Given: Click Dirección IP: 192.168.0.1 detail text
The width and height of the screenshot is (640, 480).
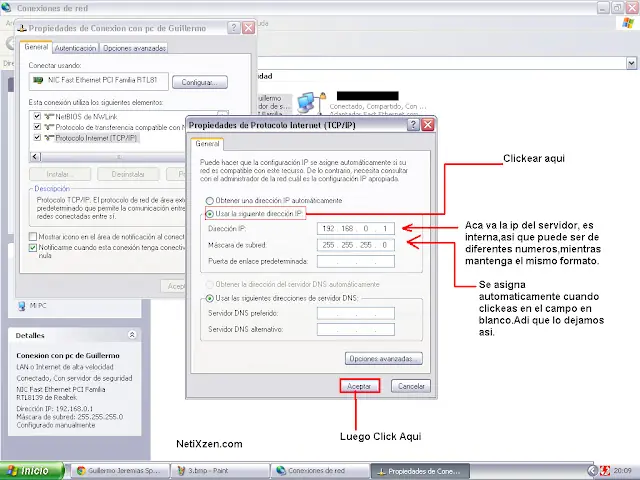Looking at the screenshot, I should coord(55,409).
